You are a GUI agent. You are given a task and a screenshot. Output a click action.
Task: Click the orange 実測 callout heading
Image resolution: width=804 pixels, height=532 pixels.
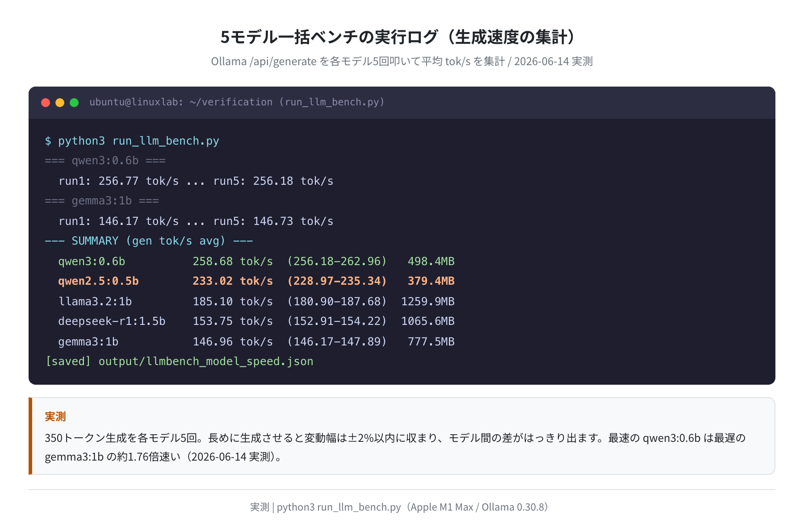pos(55,416)
